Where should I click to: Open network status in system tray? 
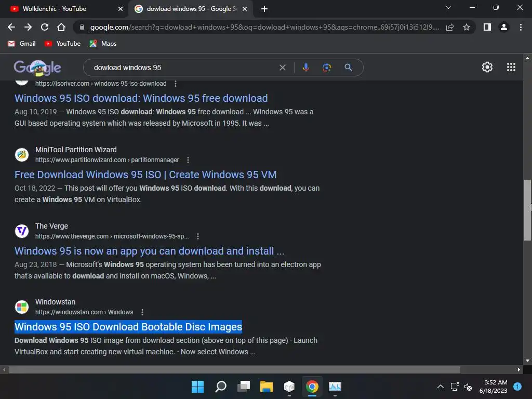455,387
